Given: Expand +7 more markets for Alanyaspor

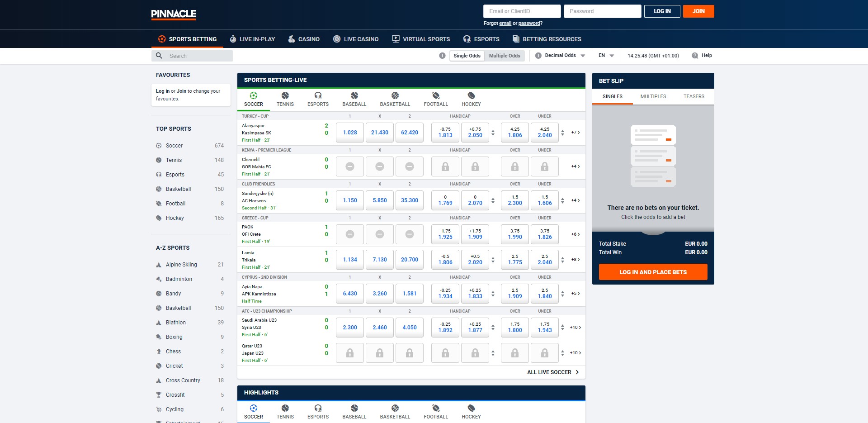Looking at the screenshot, I should (575, 133).
